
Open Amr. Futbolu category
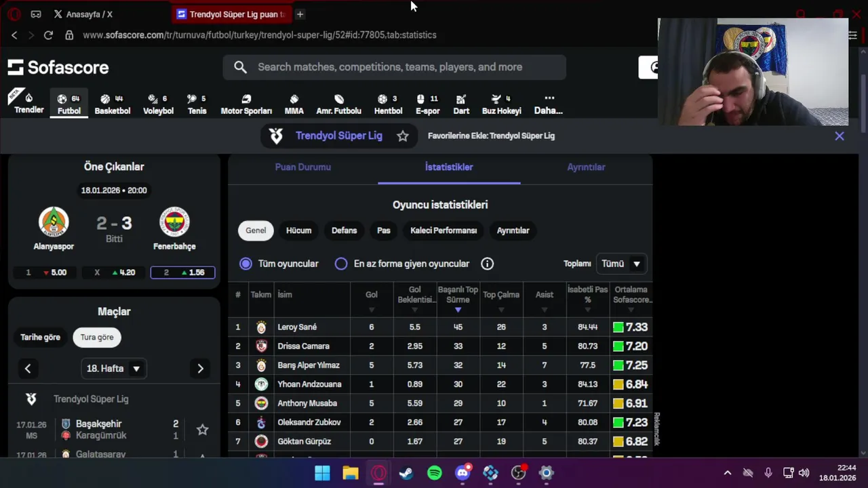click(x=338, y=104)
